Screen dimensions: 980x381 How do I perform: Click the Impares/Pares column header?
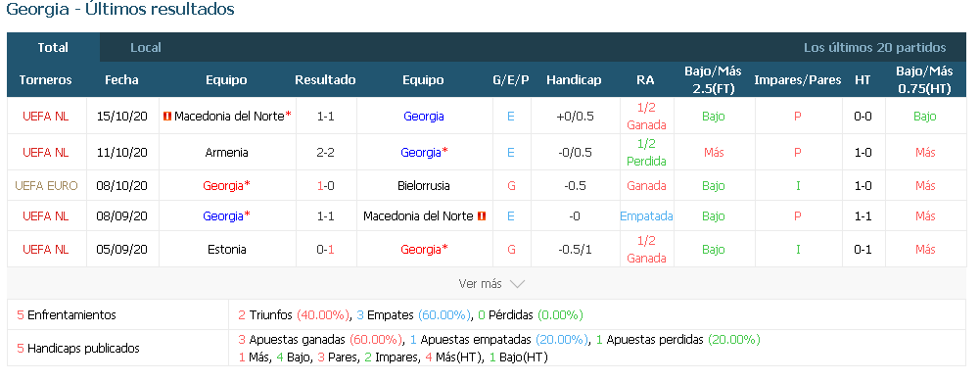coord(798,80)
